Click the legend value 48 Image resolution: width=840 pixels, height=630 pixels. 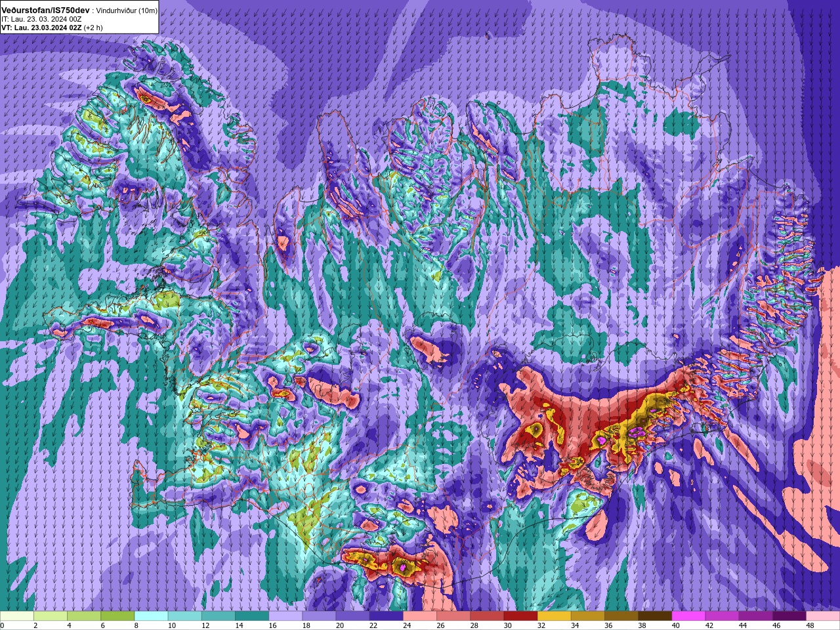point(810,625)
